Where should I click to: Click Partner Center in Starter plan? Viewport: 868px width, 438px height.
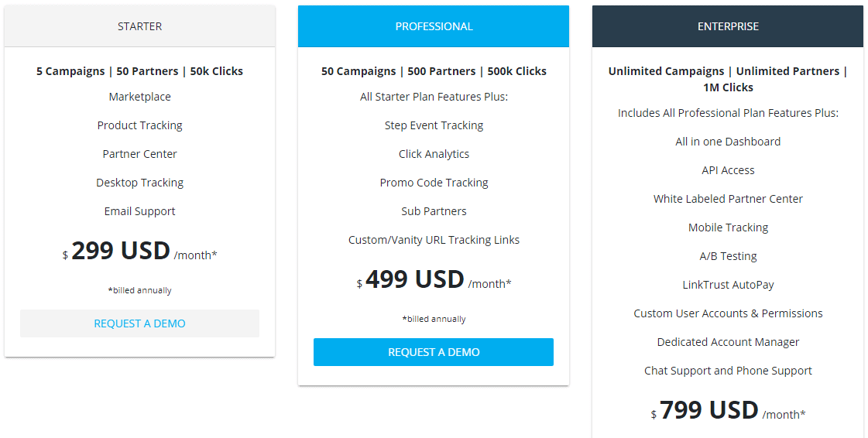tap(139, 154)
